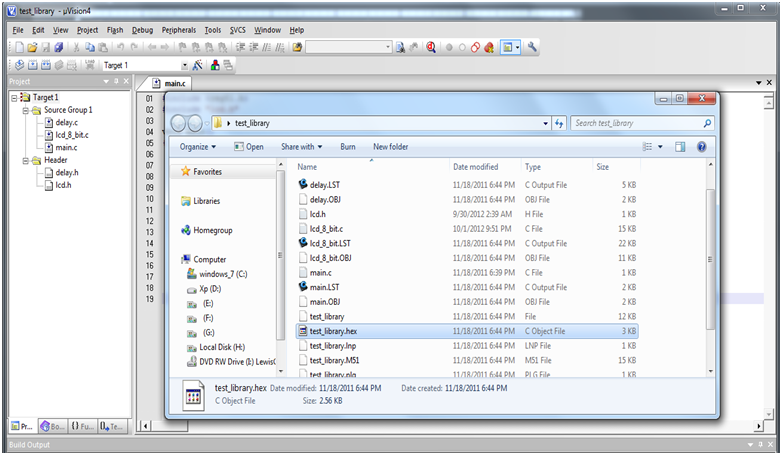The width and height of the screenshot is (783, 456).
Task: Open Manage Components colored blocks icon
Action: tap(215, 65)
